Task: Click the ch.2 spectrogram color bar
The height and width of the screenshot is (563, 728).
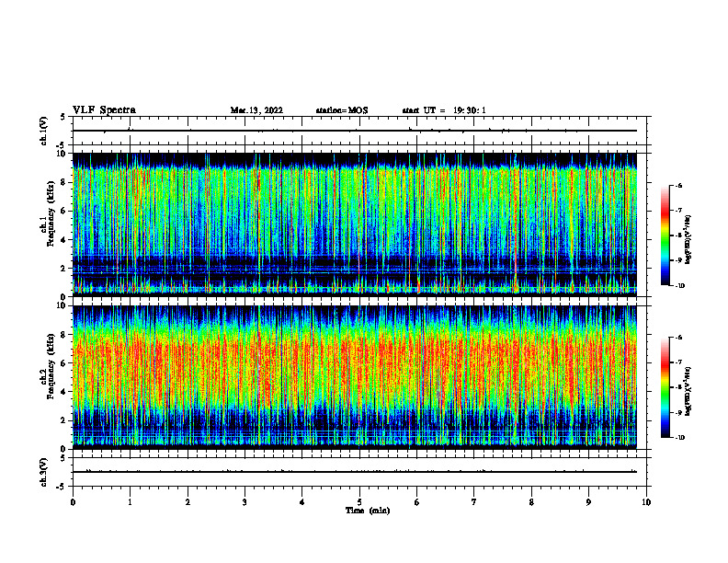Action: (x=665, y=387)
